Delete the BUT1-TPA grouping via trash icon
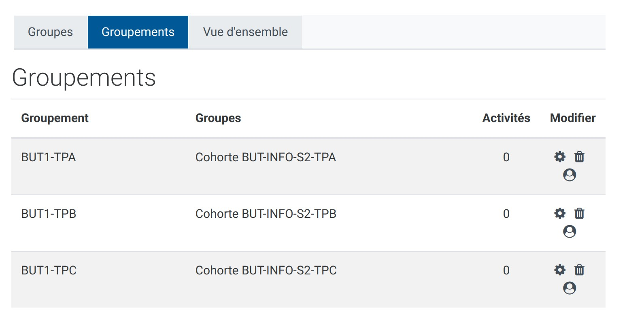The image size is (644, 310). pyautogui.click(x=579, y=157)
